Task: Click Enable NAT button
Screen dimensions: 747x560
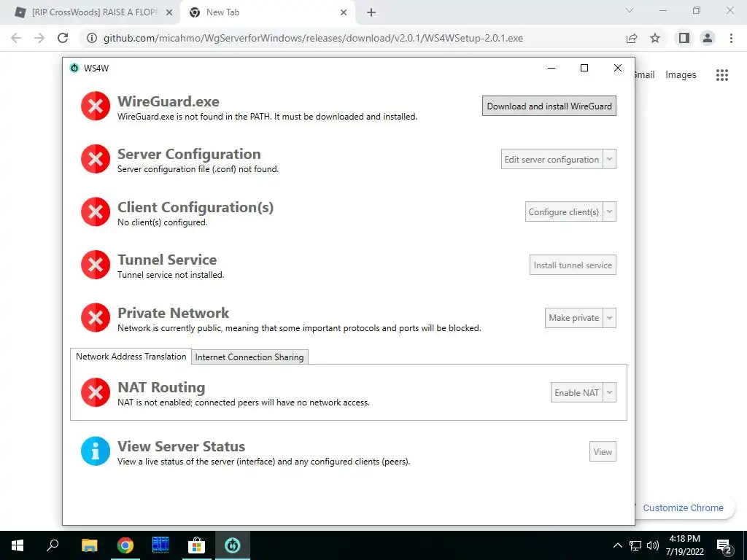Action: [x=576, y=392]
